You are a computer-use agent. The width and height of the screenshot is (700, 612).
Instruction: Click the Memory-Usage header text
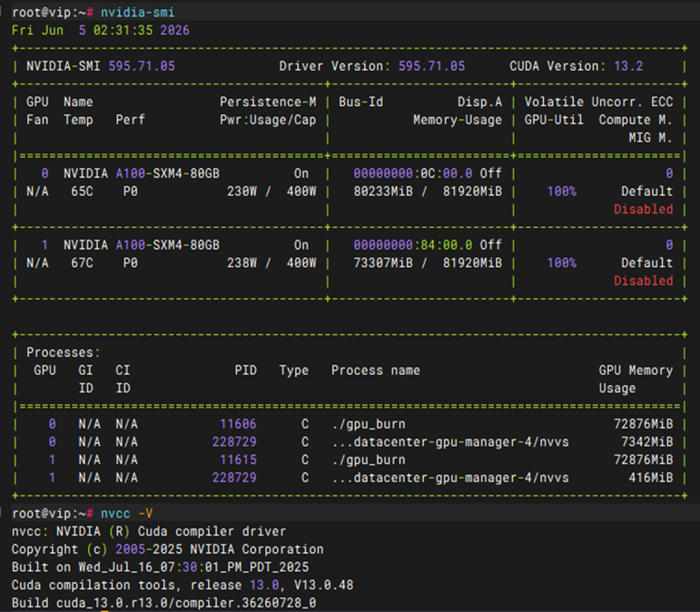pos(458,120)
